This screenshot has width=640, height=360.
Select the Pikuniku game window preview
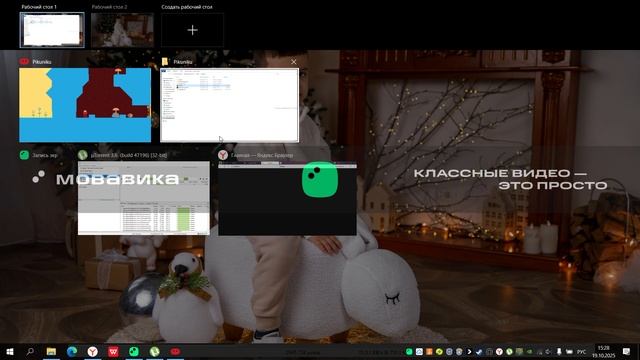pos(85,105)
